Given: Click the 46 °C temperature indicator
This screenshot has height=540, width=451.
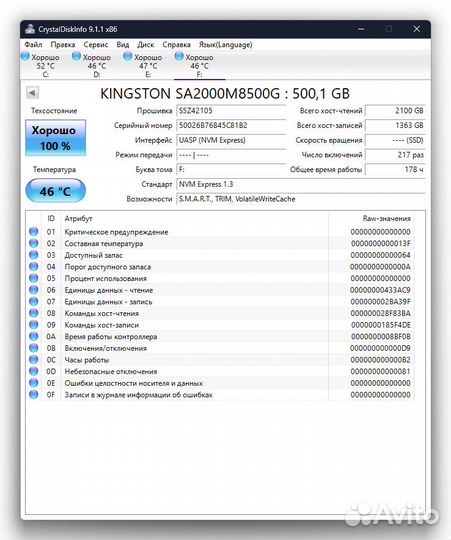Looking at the screenshot, I should 55,191.
